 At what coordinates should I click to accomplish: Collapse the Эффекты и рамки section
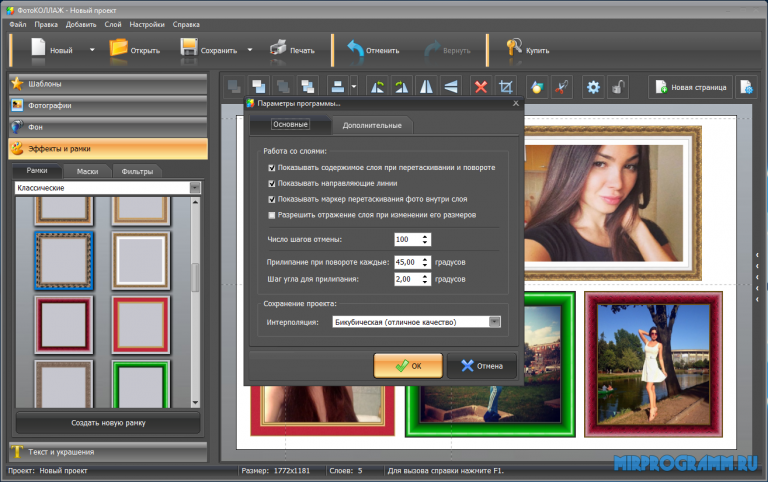(x=108, y=148)
